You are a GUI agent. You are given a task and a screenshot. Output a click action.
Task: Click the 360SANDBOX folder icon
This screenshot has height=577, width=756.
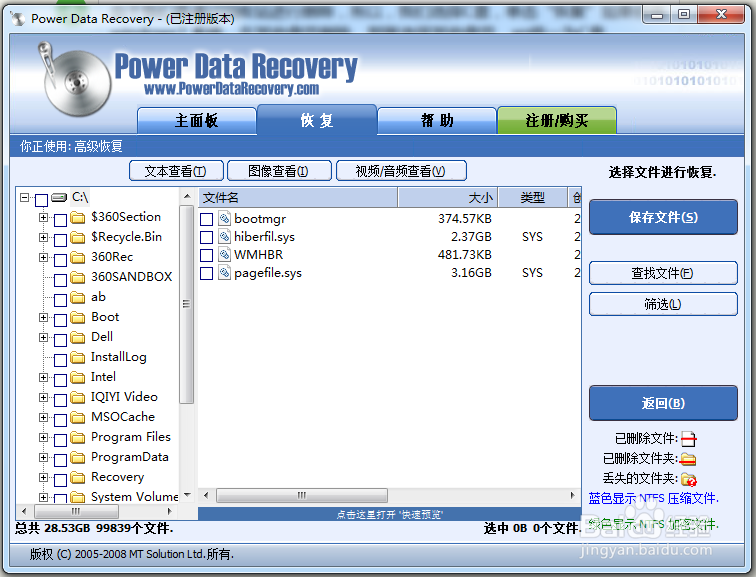click(x=78, y=277)
